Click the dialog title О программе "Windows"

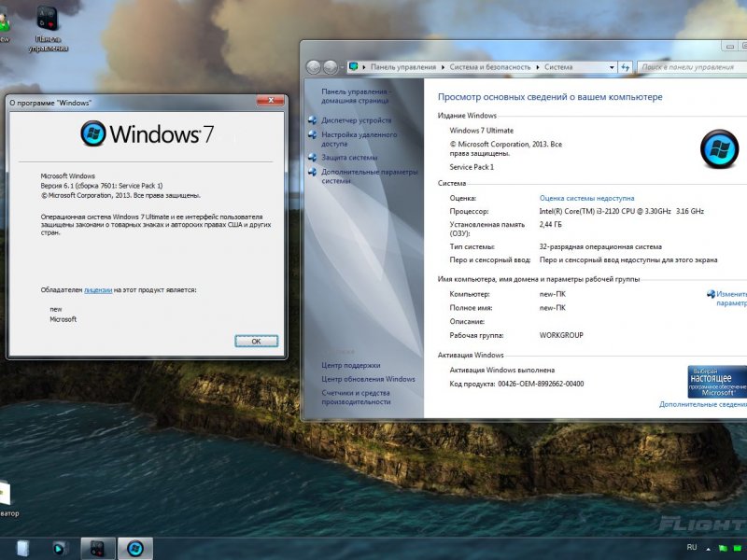[x=50, y=103]
